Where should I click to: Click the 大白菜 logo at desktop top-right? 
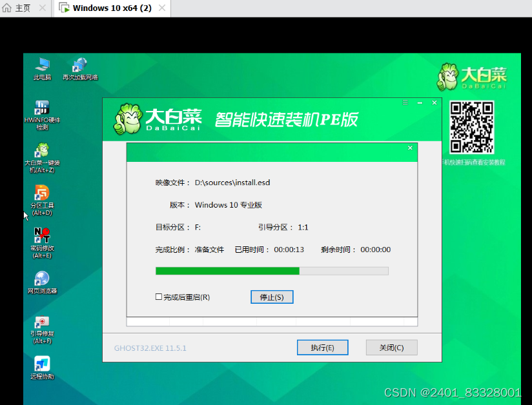tap(472, 77)
